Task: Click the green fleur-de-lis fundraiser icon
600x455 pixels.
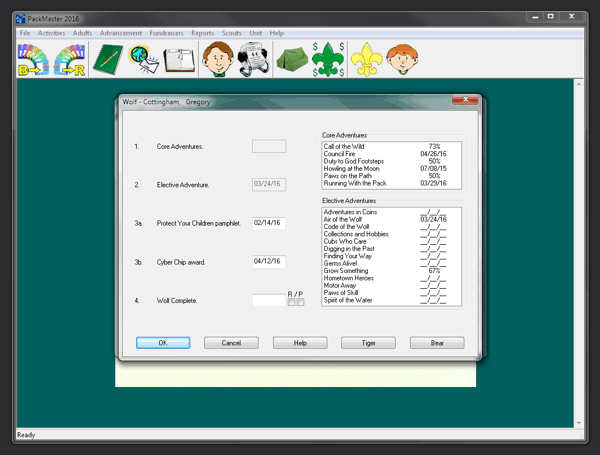Action: coord(328,59)
